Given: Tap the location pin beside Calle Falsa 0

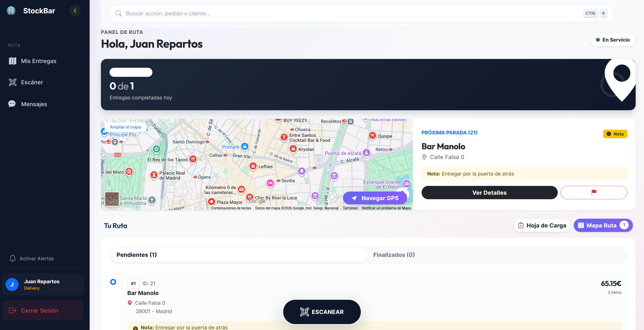Looking at the screenshot, I should pos(424,157).
